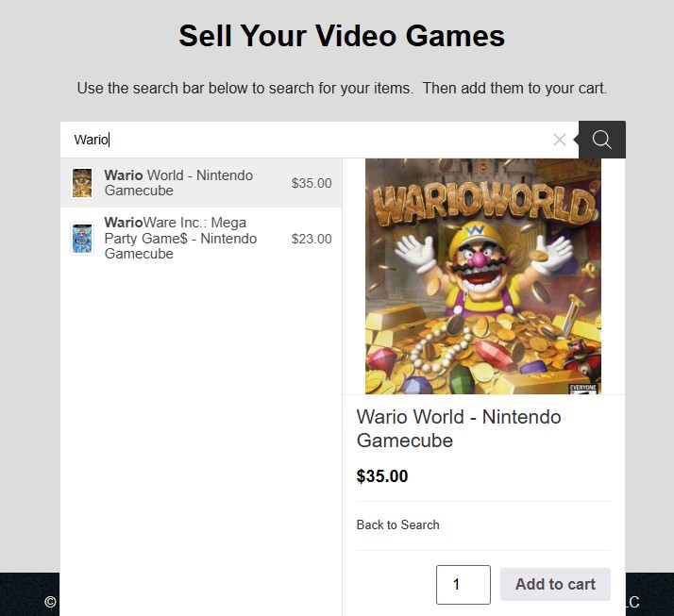Clear the search field with the X icon
This screenshot has width=674, height=616.
click(559, 140)
